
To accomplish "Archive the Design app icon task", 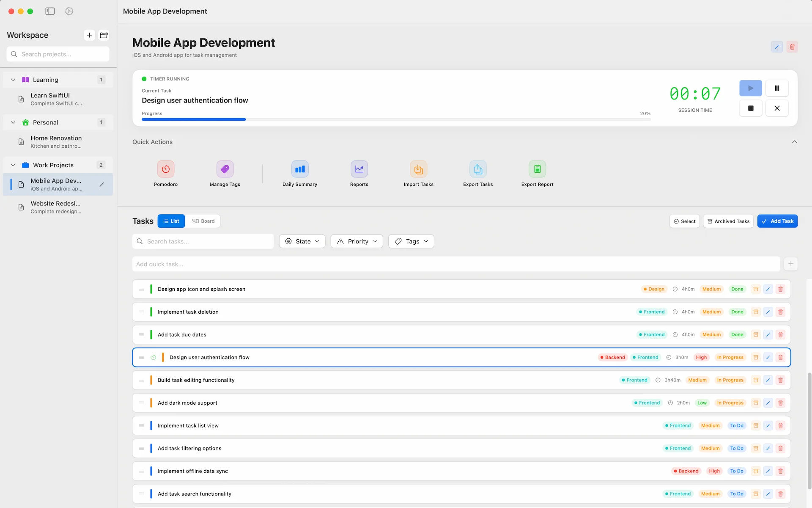I will click(756, 289).
